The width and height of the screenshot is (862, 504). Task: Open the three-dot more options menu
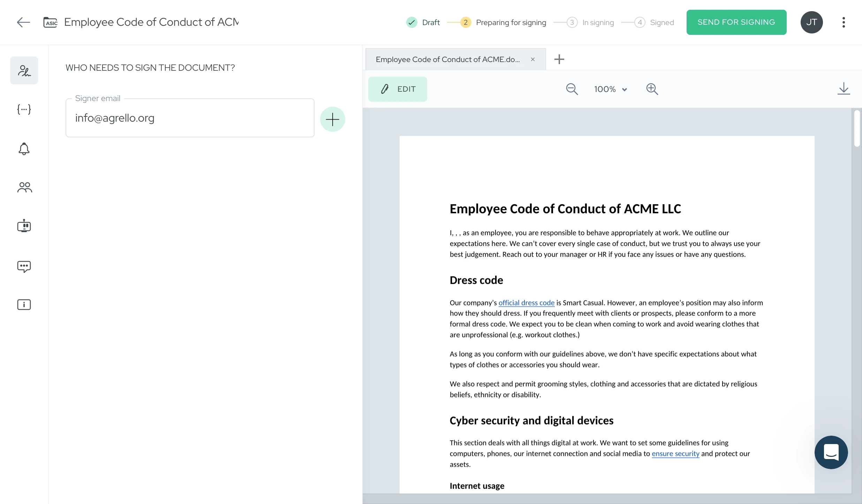844,22
